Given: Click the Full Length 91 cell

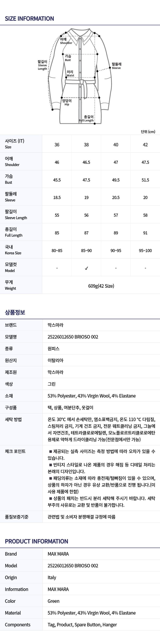Looking at the screenshot, I should tap(145, 233).
